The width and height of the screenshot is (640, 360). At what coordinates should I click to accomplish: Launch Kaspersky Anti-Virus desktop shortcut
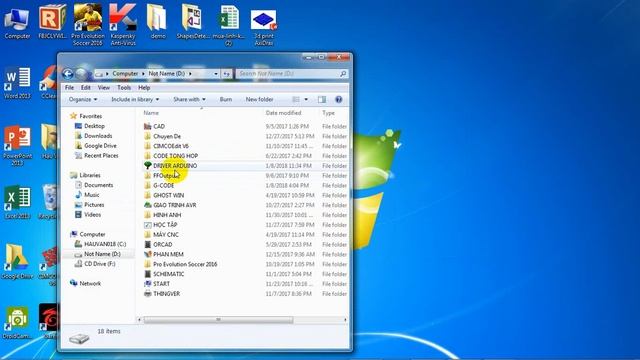pyautogui.click(x=123, y=24)
